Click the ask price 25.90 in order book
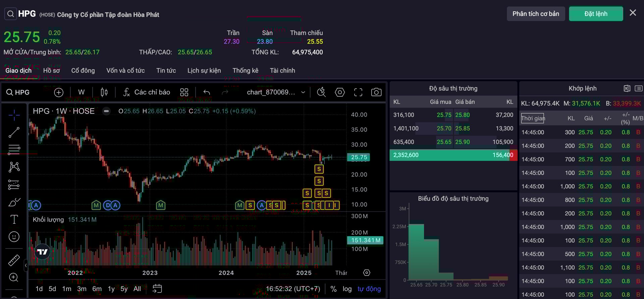 (463, 142)
